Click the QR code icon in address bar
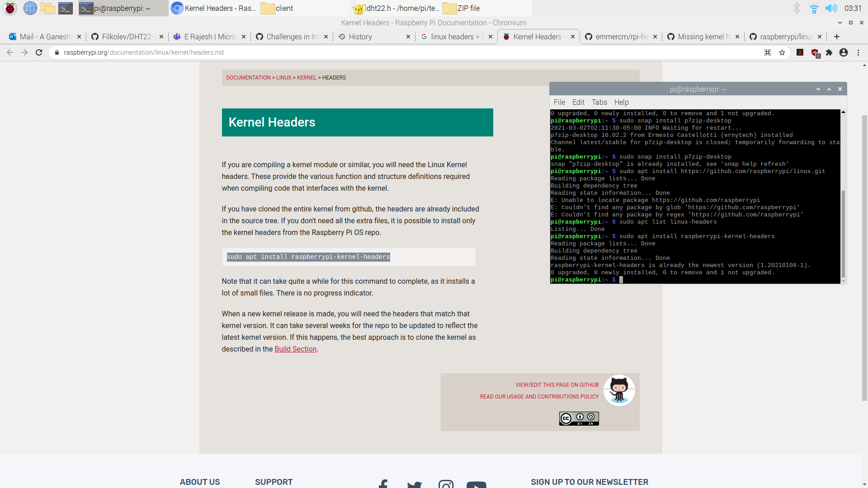The image size is (868, 488). [768, 52]
